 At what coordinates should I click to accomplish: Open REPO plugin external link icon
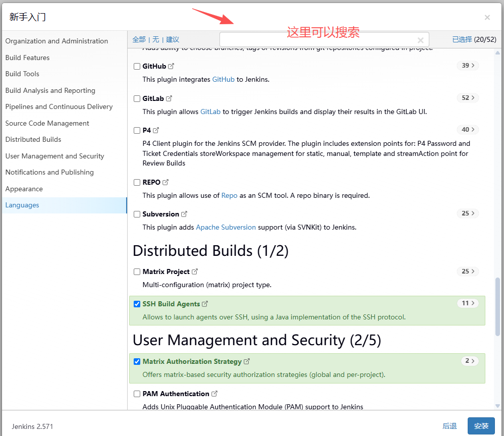point(165,182)
